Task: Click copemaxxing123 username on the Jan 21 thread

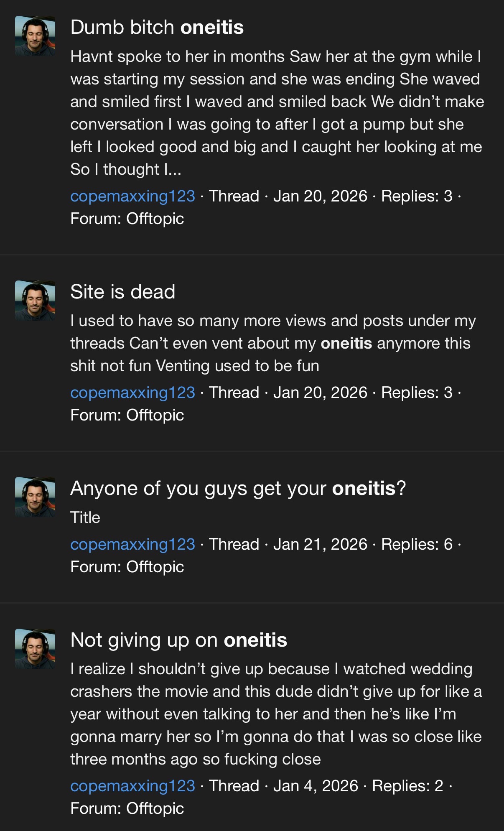Action: (x=132, y=544)
